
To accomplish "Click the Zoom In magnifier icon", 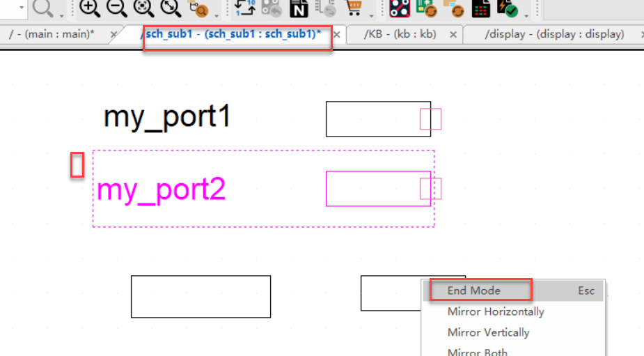I will 89,8.
